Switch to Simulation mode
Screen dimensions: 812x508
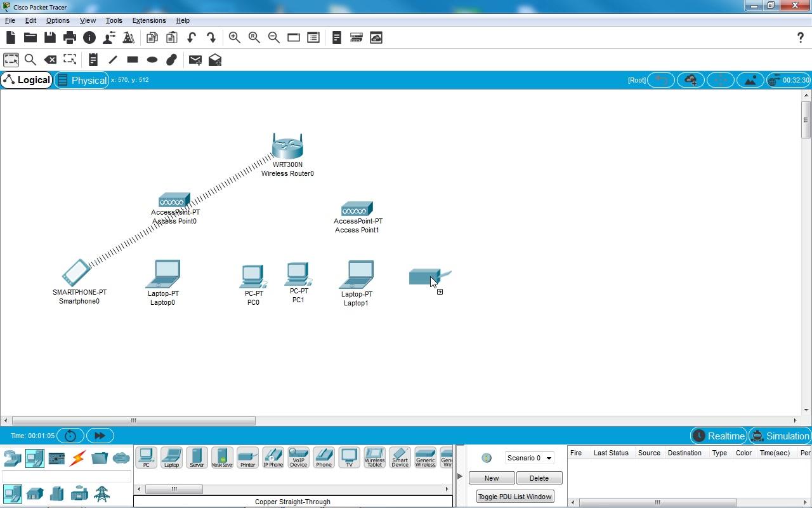(780, 436)
